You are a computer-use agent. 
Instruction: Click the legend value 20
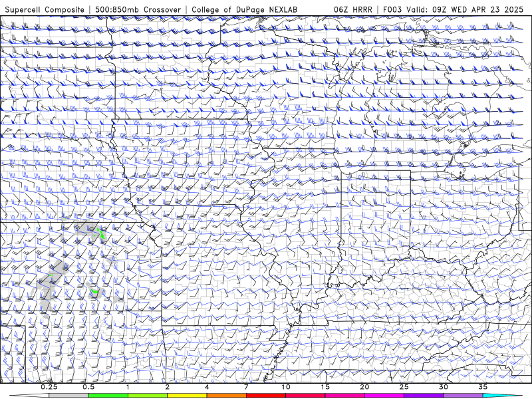[x=364, y=387]
